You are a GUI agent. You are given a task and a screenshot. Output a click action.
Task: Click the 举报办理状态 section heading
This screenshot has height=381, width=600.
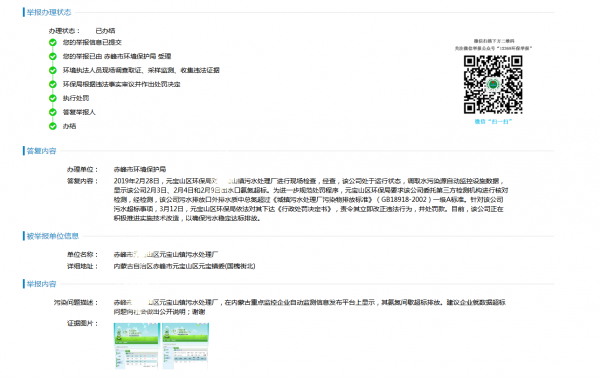pos(49,12)
